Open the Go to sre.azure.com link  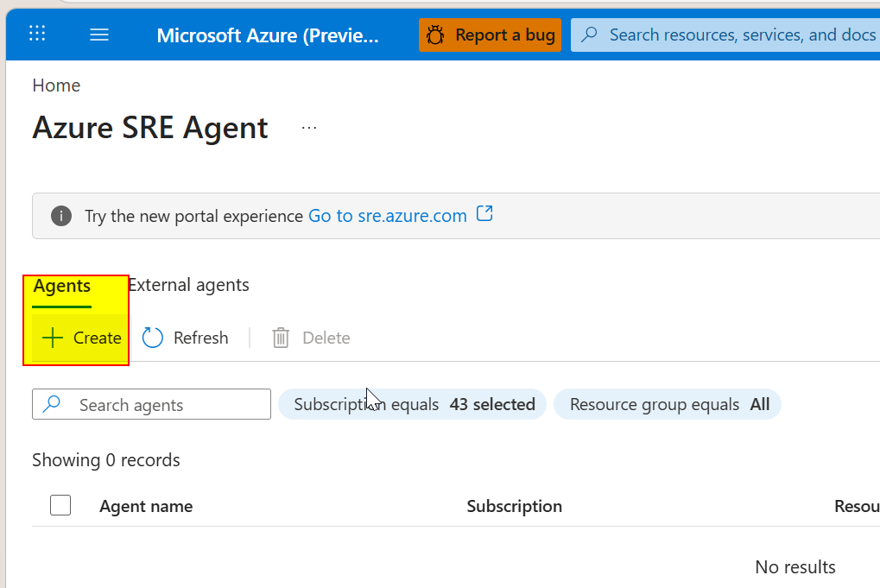tap(388, 216)
